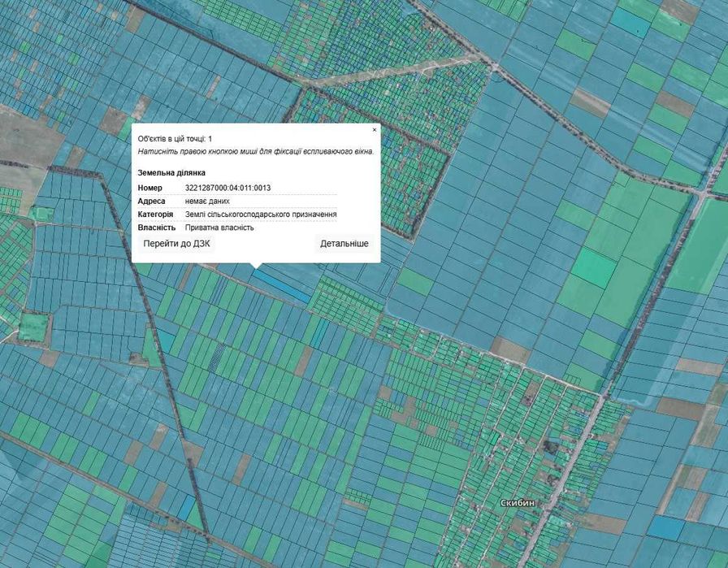Click the "Скибин" village label on map
Screen dimensions: 728x568
(518, 502)
